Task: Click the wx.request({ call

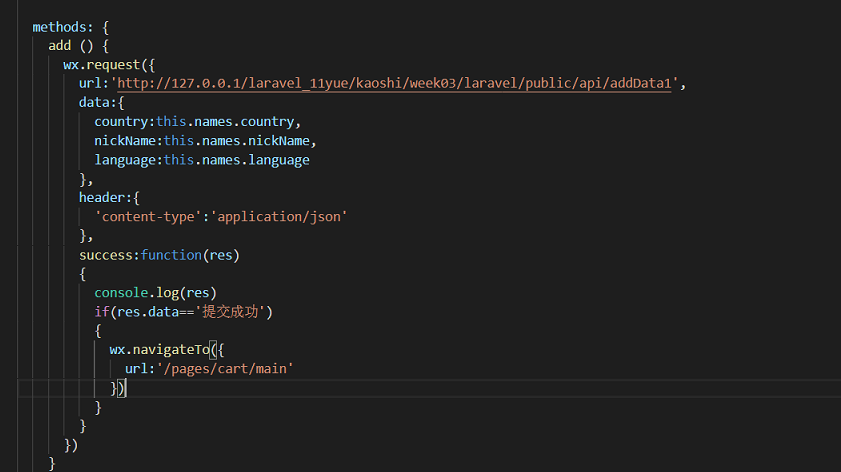Action: pos(109,65)
